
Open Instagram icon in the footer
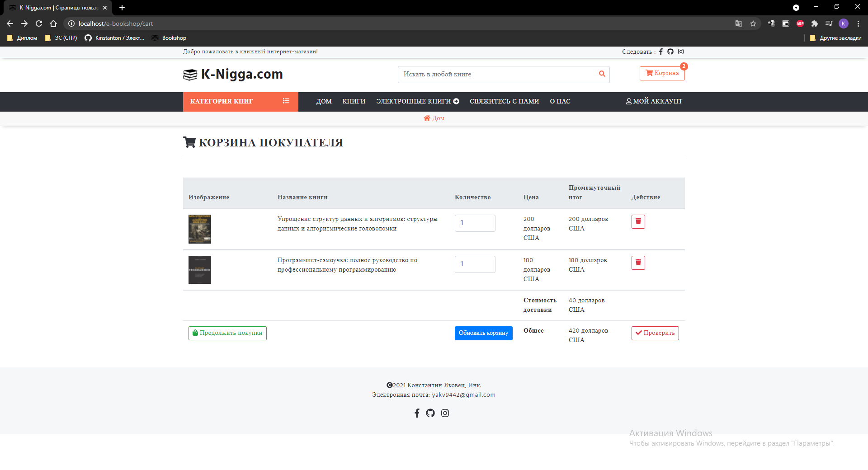pos(445,413)
